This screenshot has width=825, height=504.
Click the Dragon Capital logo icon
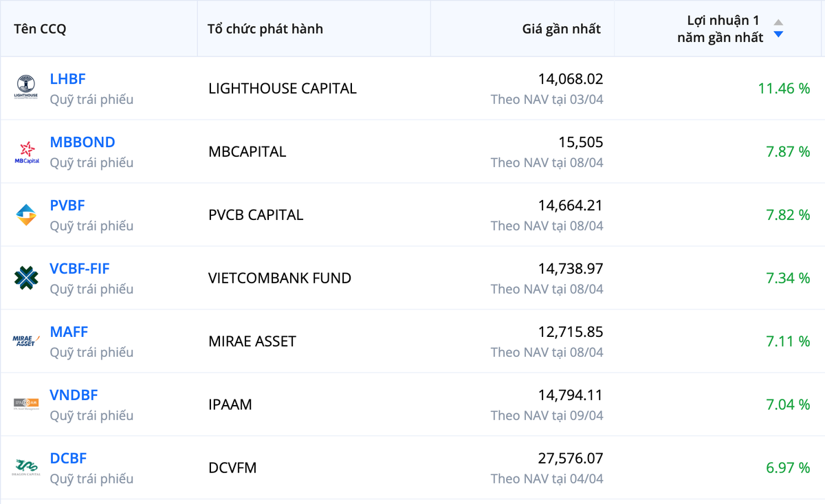pyautogui.click(x=26, y=468)
